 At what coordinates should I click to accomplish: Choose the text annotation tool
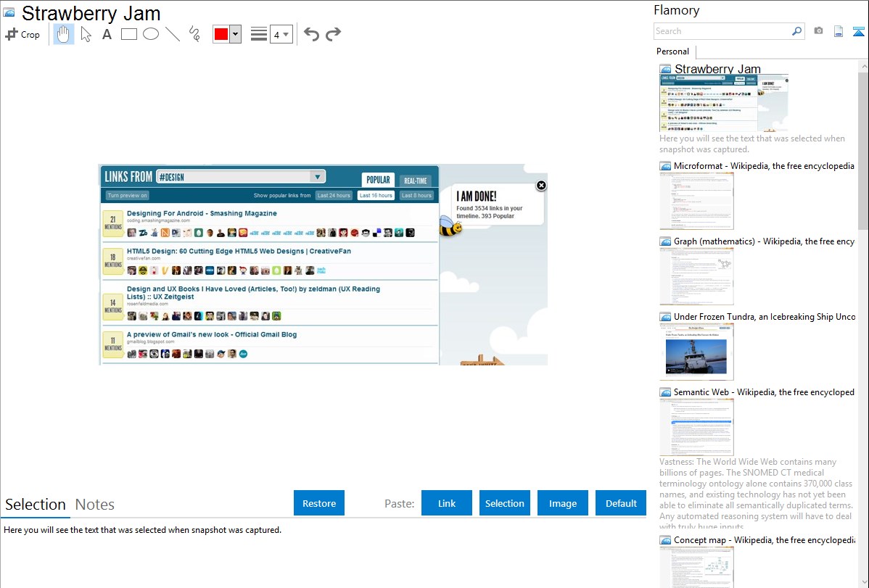click(107, 34)
